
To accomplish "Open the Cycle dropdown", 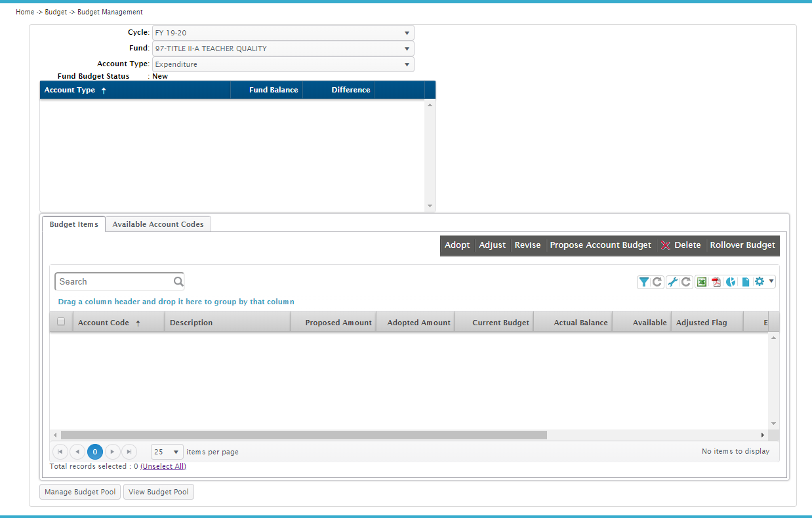I will (x=283, y=33).
